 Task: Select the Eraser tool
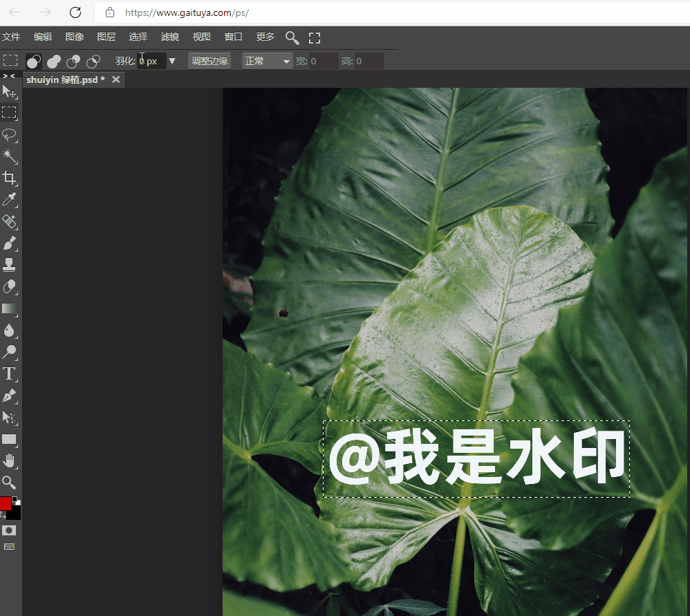[x=10, y=287]
